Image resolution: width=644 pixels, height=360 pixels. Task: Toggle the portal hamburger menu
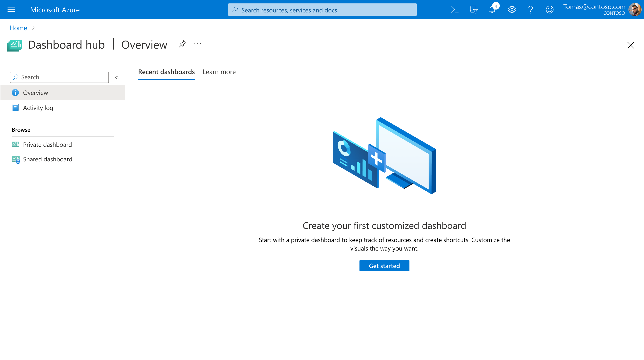[11, 9]
